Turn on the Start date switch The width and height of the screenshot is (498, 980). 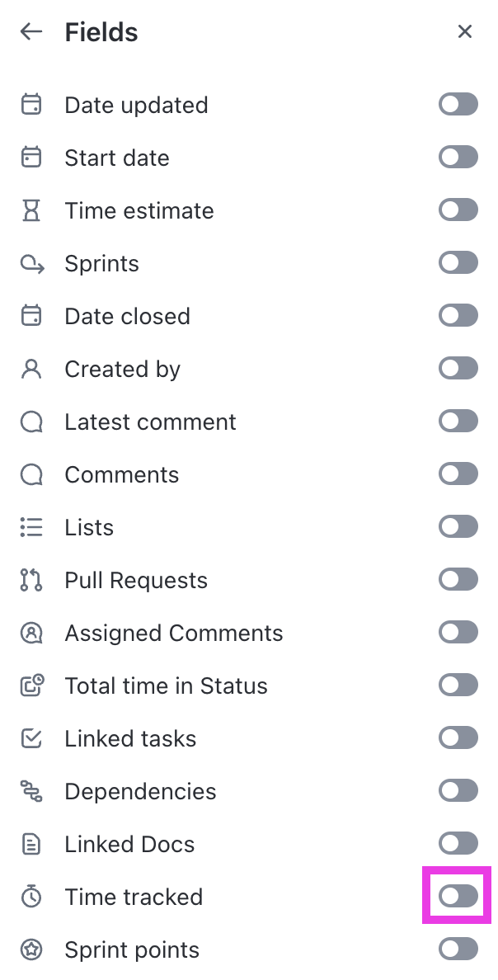tap(458, 157)
